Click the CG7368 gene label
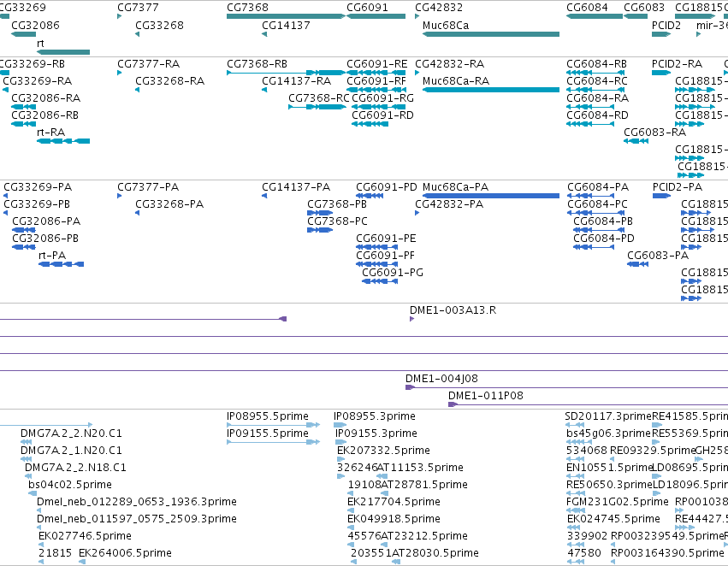Viewport: 728px width, 566px height. click(247, 8)
